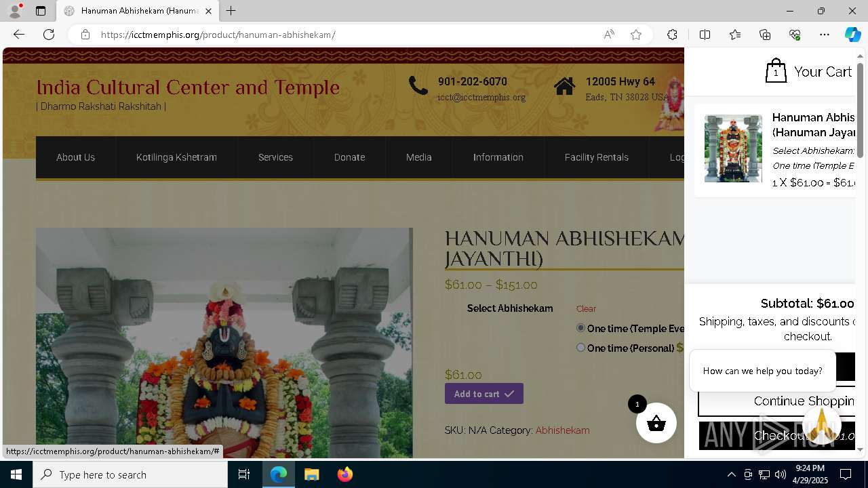This screenshot has width=868, height=488.
Task: Open Abhishekam category link
Action: pos(562,430)
